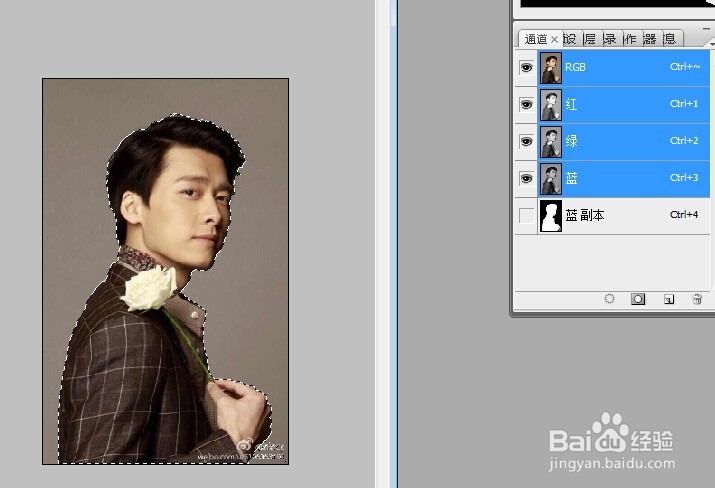Open the panel tab ending in 作
The width and height of the screenshot is (715, 488).
630,39
